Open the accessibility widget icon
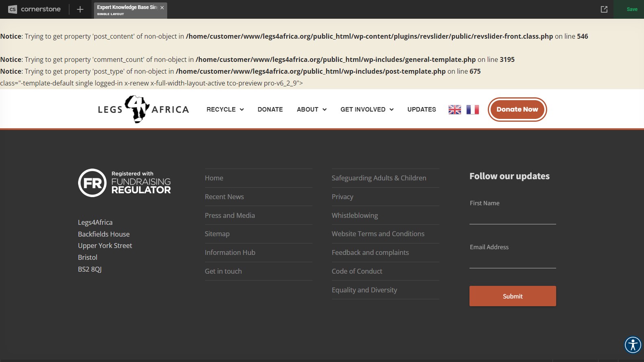Screen dimensions: 644x362 pyautogui.click(x=633, y=345)
